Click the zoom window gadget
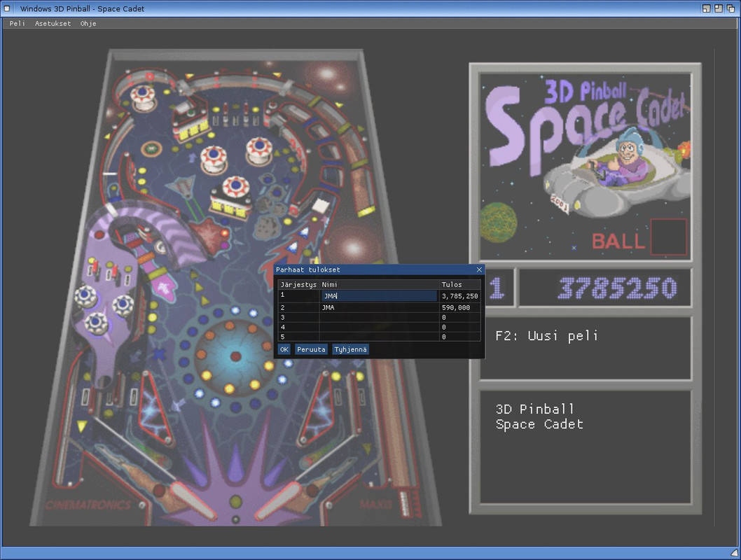Viewport: 741px width, 560px height. point(719,8)
